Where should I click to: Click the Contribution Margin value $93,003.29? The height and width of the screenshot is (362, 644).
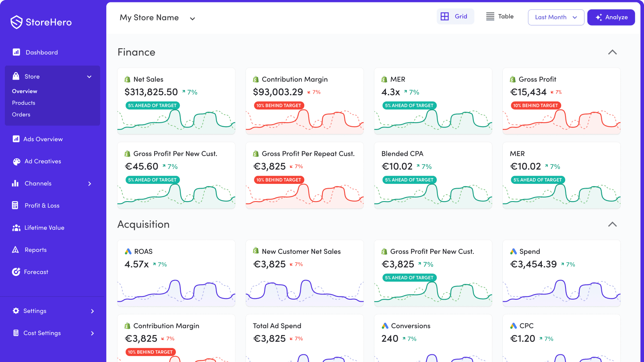pyautogui.click(x=278, y=92)
